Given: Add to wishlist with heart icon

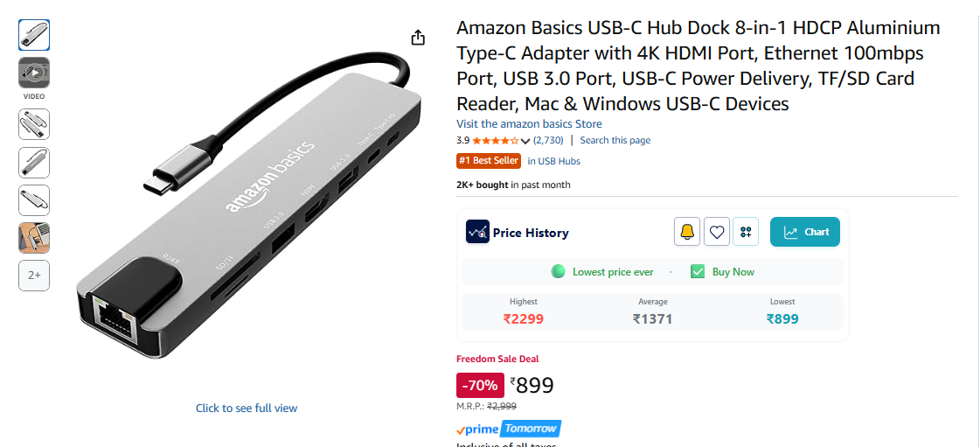Looking at the screenshot, I should pos(717,232).
